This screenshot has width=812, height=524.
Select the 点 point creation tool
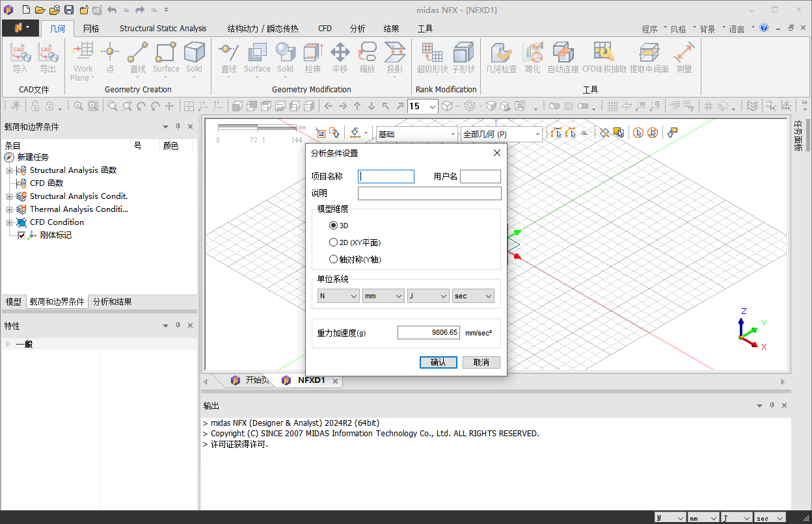110,58
